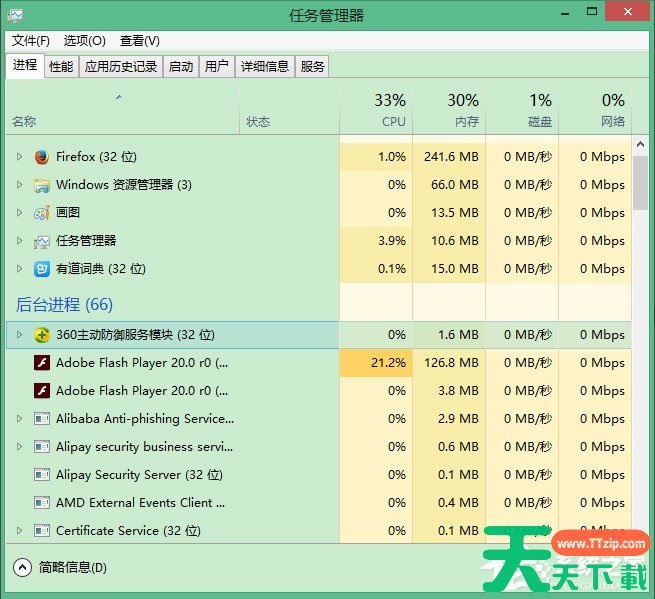Expand the Firefox process group
Viewport: 655px width, 599px height.
click(x=18, y=157)
